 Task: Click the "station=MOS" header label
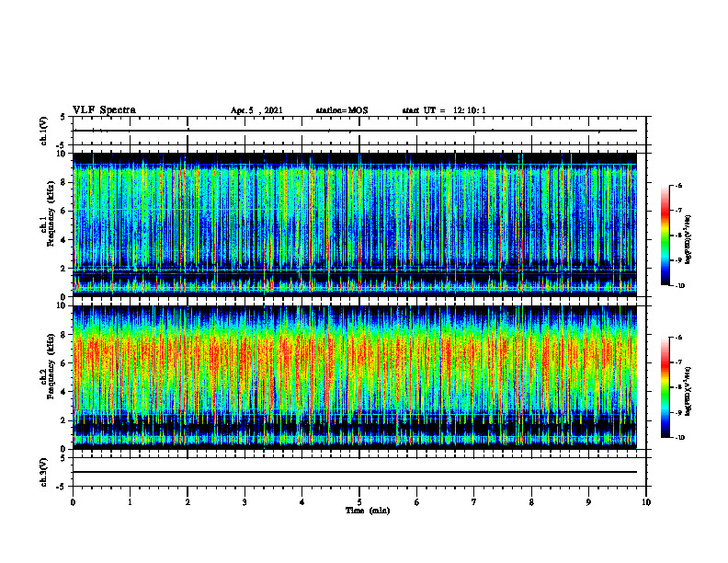(x=342, y=110)
